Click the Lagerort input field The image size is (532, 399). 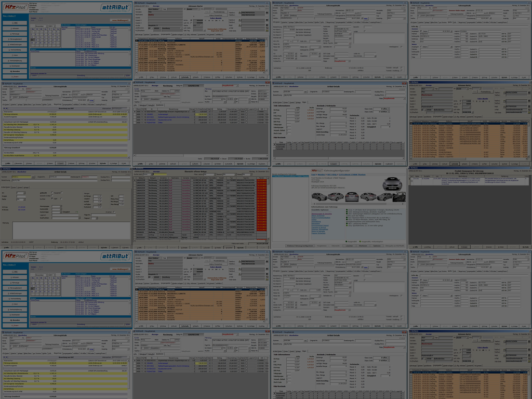coord(65,215)
